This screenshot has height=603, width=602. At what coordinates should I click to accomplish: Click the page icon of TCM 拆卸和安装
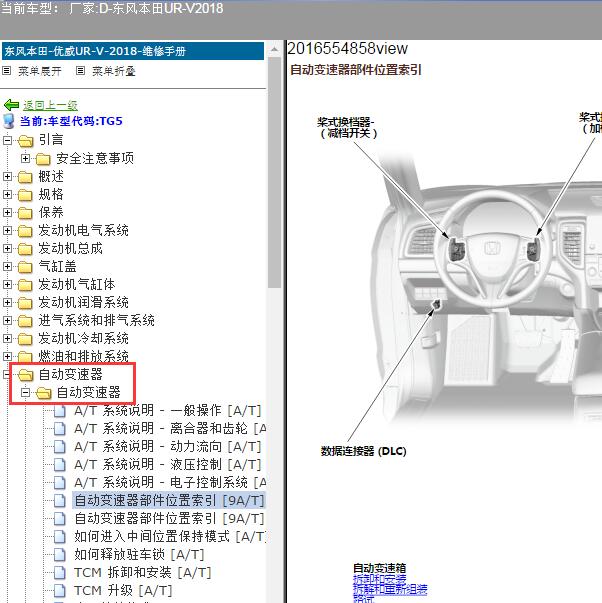click(59, 573)
